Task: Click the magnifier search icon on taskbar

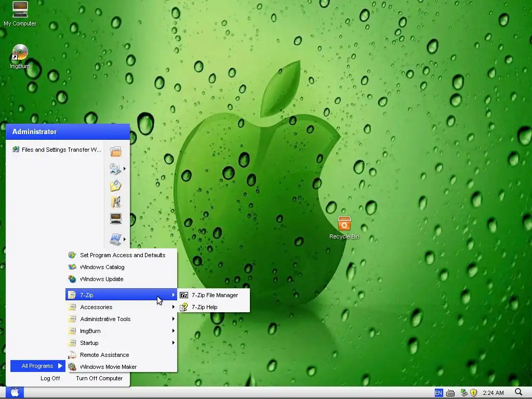Action: tap(518, 392)
